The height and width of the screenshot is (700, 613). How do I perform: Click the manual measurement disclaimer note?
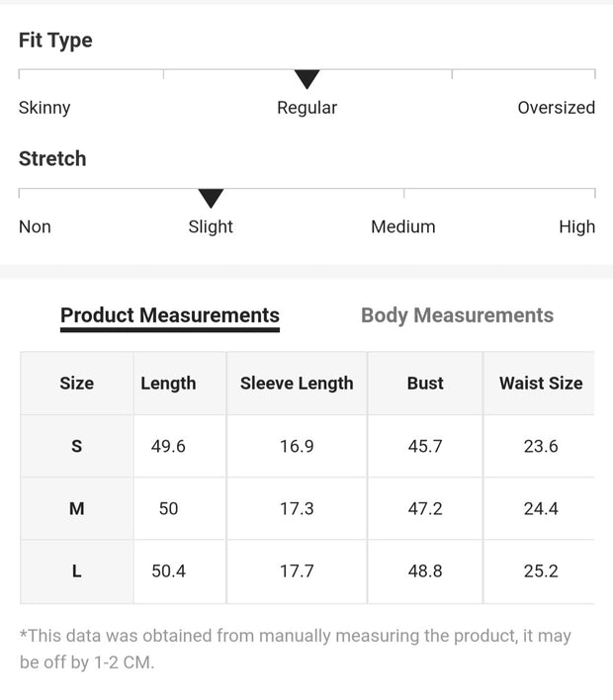click(x=295, y=649)
